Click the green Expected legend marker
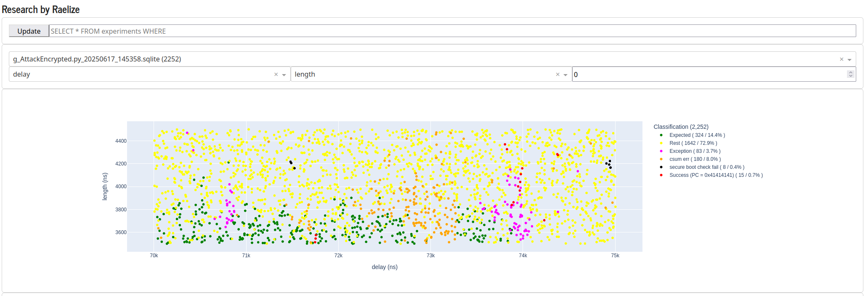This screenshot has width=868, height=296. tap(661, 135)
